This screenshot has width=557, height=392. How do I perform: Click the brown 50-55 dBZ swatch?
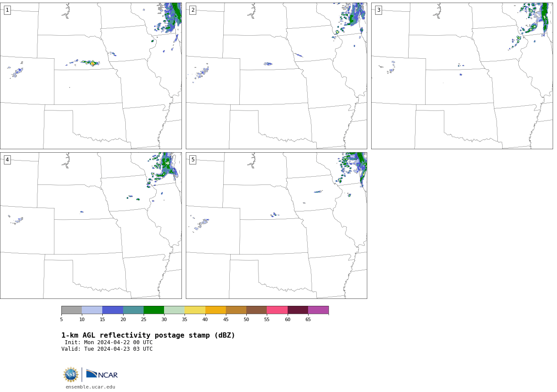point(256,310)
